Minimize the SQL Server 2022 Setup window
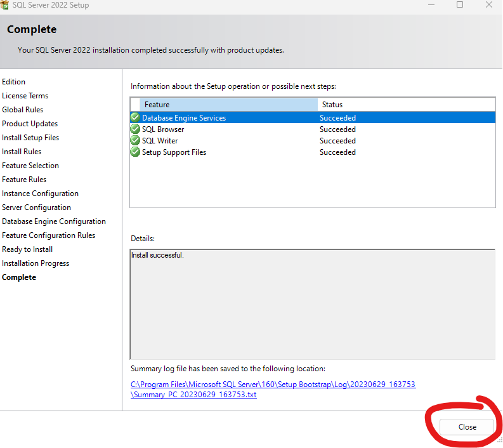The height and width of the screenshot is (448, 503). pyautogui.click(x=431, y=5)
